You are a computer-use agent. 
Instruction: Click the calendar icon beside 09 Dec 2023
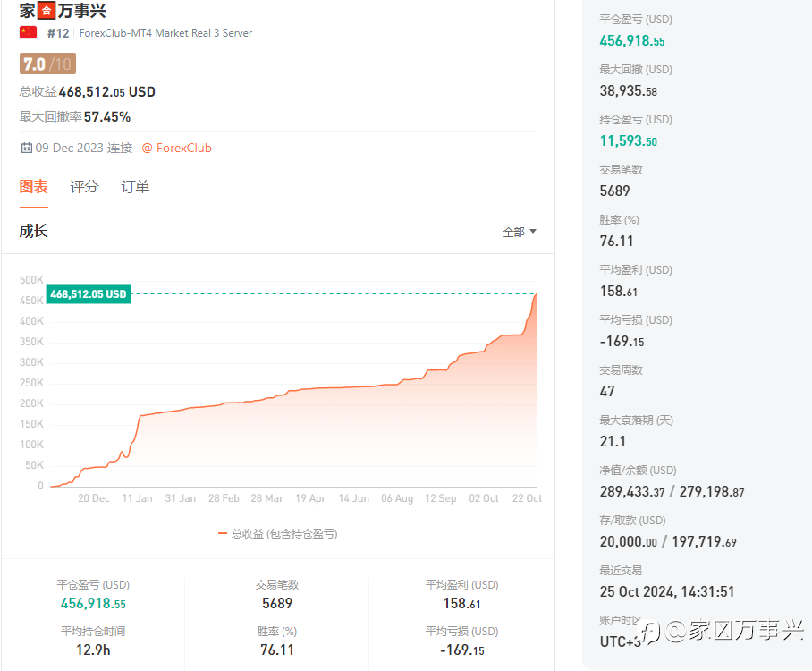tap(26, 148)
